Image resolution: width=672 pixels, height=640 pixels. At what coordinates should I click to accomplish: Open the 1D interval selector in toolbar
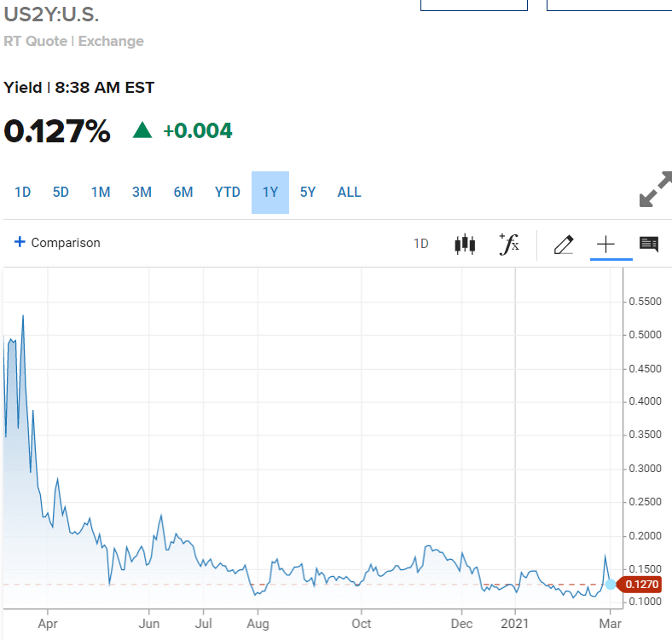click(421, 244)
